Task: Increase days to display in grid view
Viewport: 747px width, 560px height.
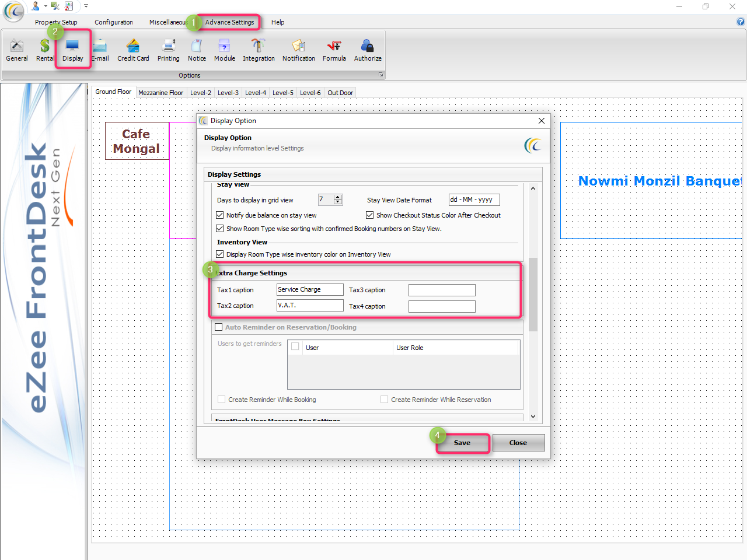Action: click(x=338, y=197)
